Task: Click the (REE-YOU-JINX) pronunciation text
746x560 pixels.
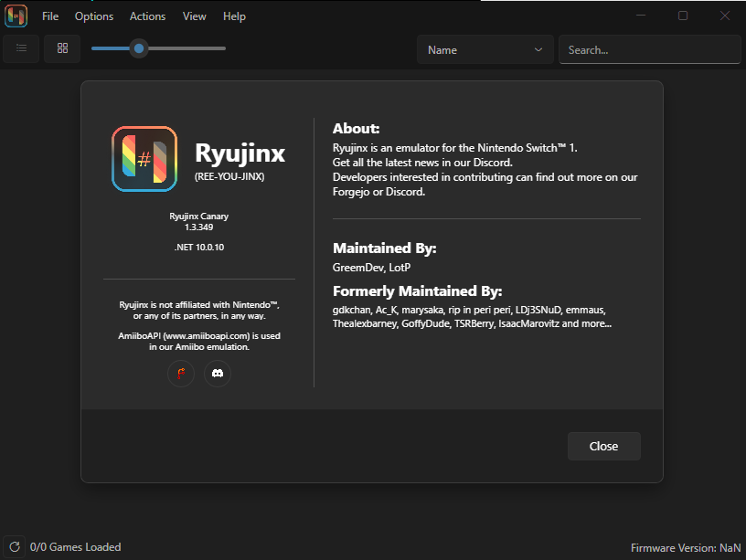Action: (x=229, y=176)
